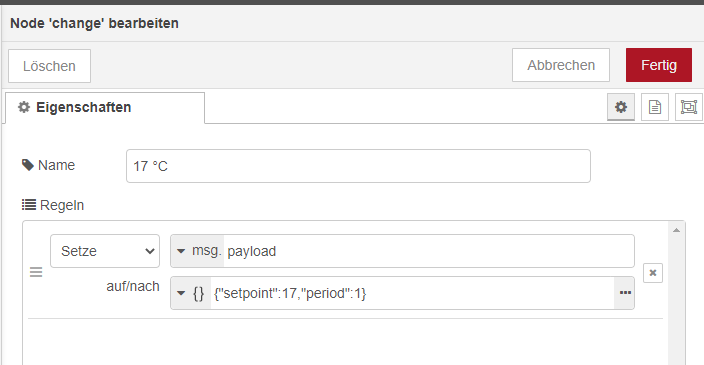Click the tag icon beside Name
Image resolution: width=704 pixels, height=365 pixels.
click(x=28, y=165)
